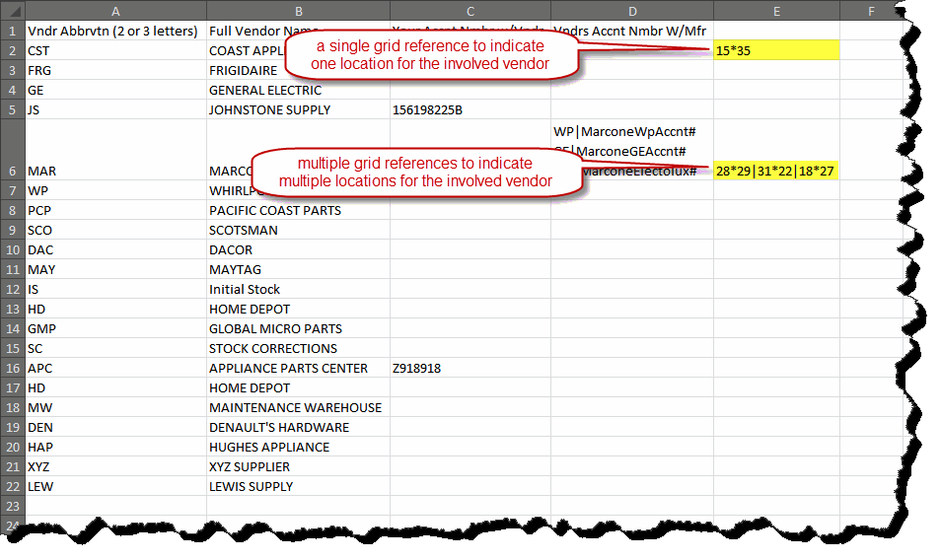940x560 pixels.
Task: Select the MAINTENANCE WAREHOUSE cell
Action: [x=299, y=408]
